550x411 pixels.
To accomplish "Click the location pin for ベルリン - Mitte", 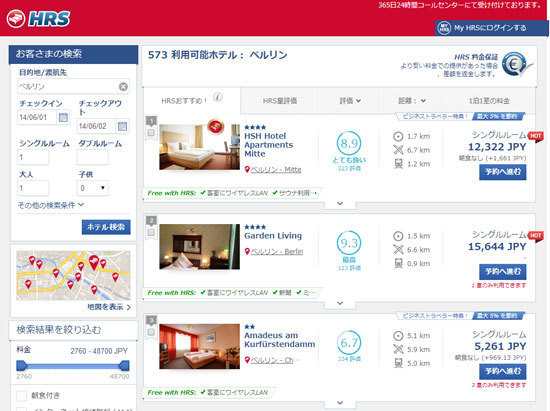I will point(247,169).
